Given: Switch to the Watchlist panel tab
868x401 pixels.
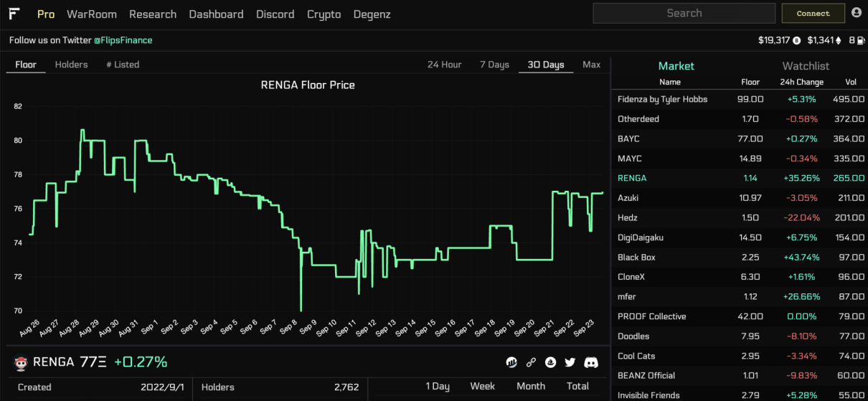Looking at the screenshot, I should coord(805,66).
